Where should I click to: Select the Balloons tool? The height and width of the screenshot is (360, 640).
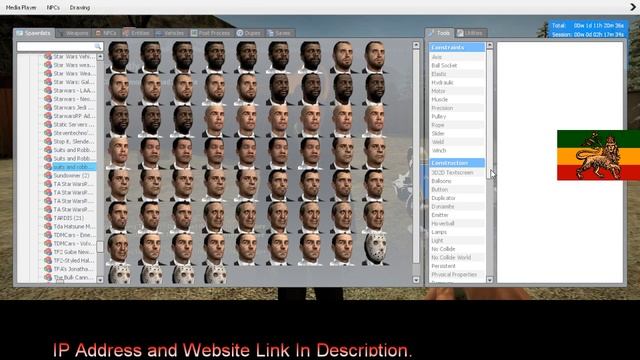(x=457, y=181)
